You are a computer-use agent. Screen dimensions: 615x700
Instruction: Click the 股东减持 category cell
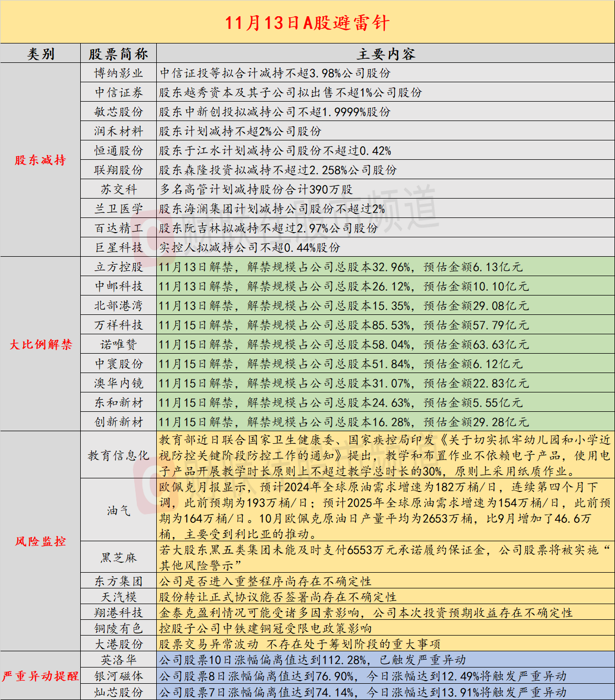[40, 160]
